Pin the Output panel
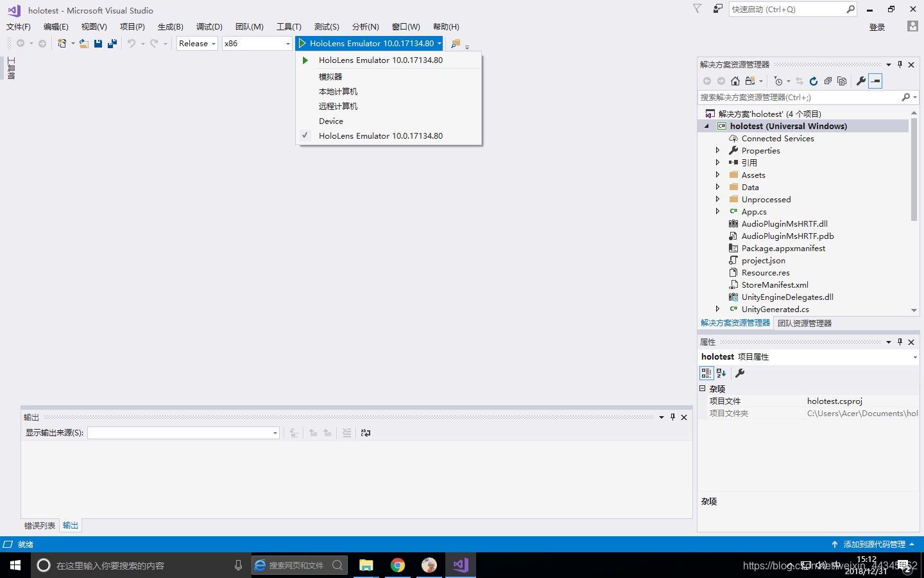Screen dimensions: 924x578 672,417
